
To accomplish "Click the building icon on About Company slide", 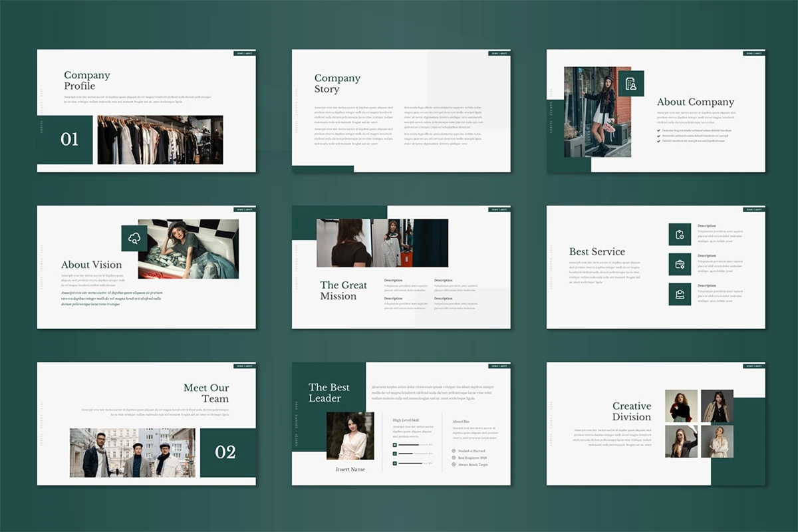I will (x=630, y=84).
